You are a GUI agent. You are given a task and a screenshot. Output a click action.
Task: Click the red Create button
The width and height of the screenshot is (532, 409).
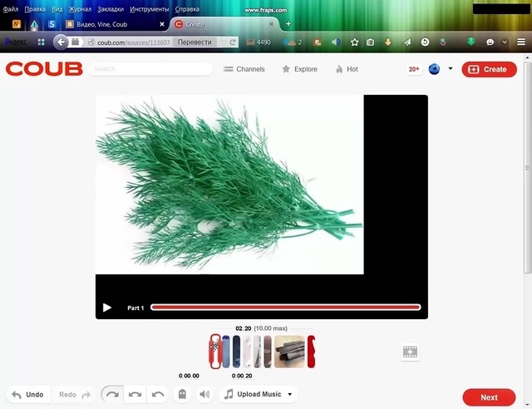coord(489,69)
